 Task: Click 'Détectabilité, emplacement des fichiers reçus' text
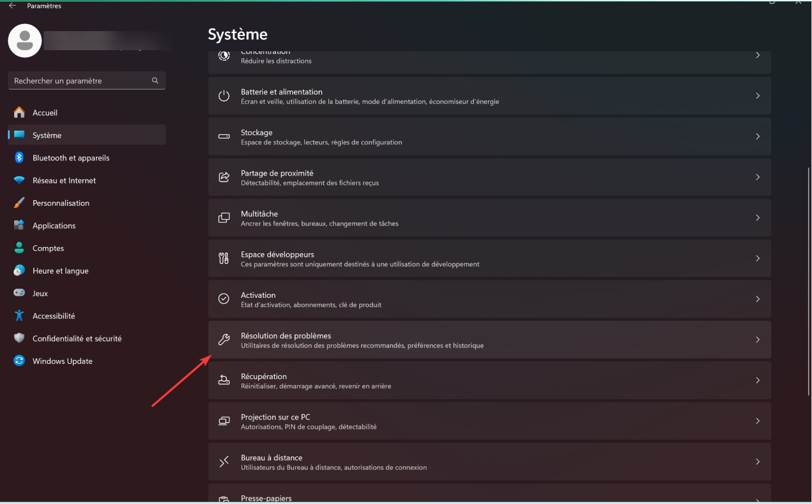click(x=310, y=183)
